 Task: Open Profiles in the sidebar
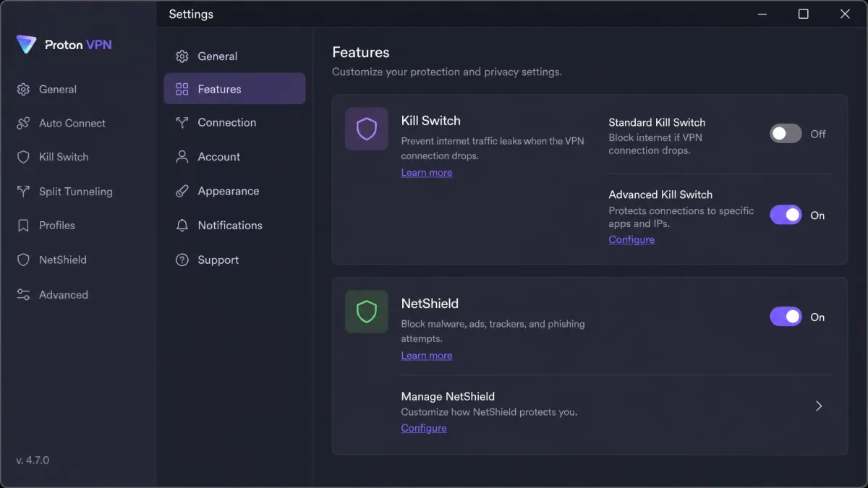[x=57, y=226]
